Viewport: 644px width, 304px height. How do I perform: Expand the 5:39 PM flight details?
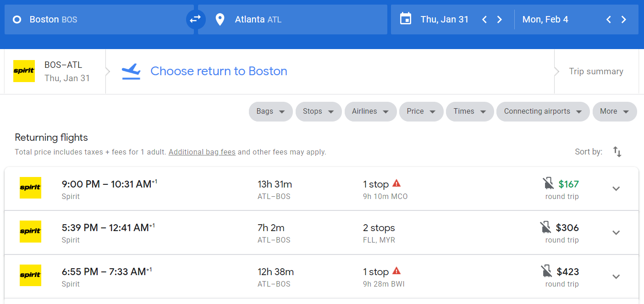[616, 232]
